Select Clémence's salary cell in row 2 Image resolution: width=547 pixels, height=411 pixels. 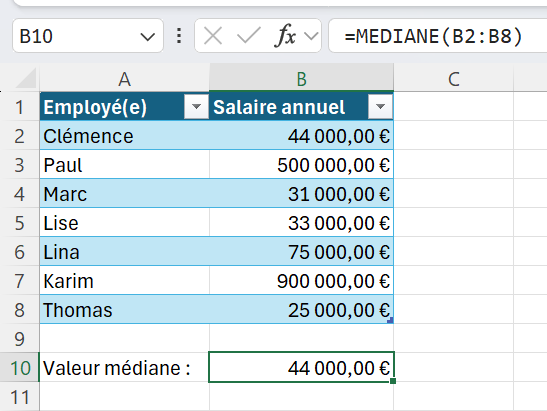click(301, 136)
